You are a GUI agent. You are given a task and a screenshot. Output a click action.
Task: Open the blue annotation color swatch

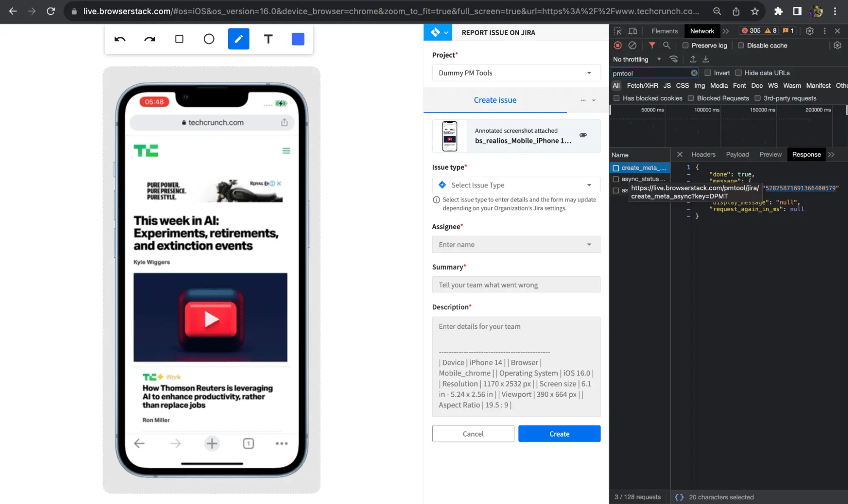point(298,39)
